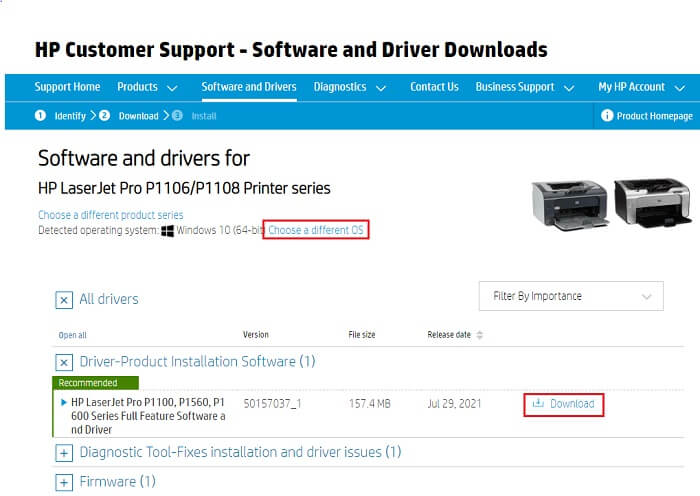700x496 pixels.
Task: Click Choose a different product series link
Action: [x=110, y=215]
